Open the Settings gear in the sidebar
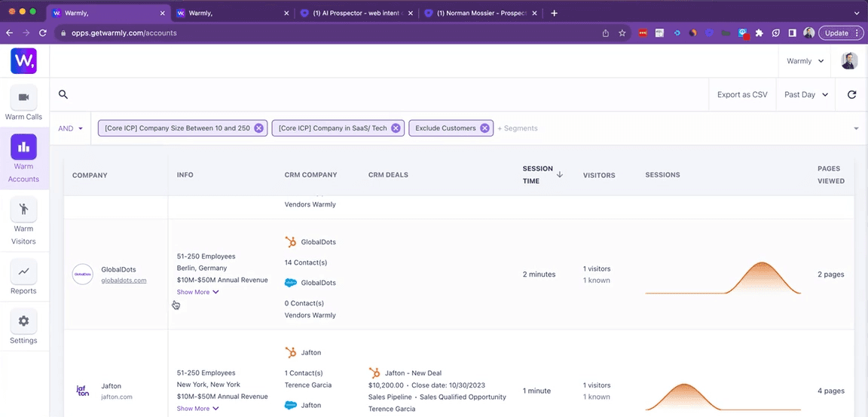This screenshot has height=417, width=868. [x=24, y=321]
